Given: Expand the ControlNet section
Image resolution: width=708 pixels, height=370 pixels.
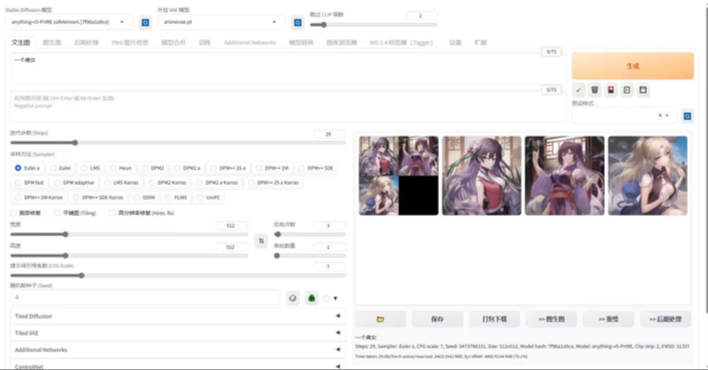Looking at the screenshot, I should point(178,365).
